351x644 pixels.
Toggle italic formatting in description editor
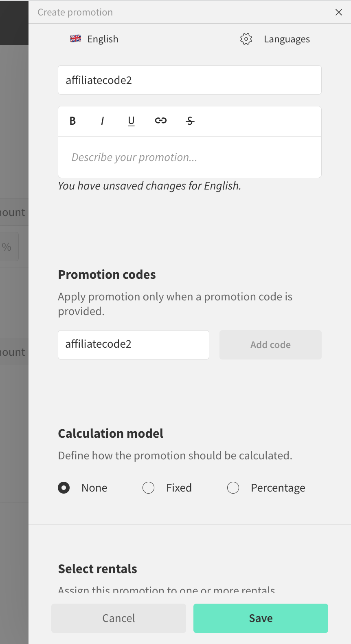[102, 121]
